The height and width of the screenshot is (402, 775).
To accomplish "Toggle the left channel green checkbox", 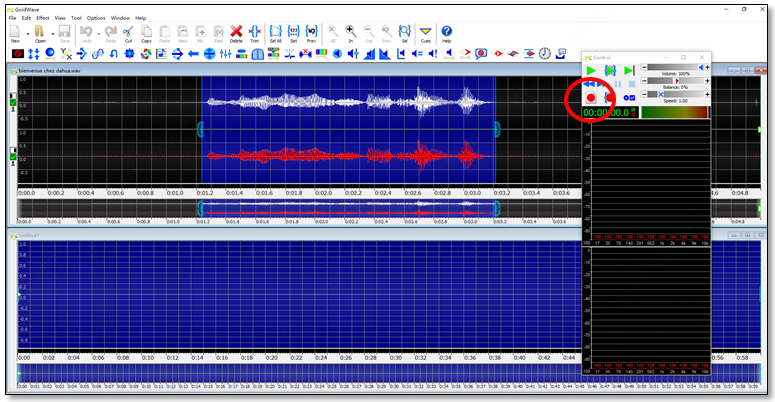I will coord(13,103).
